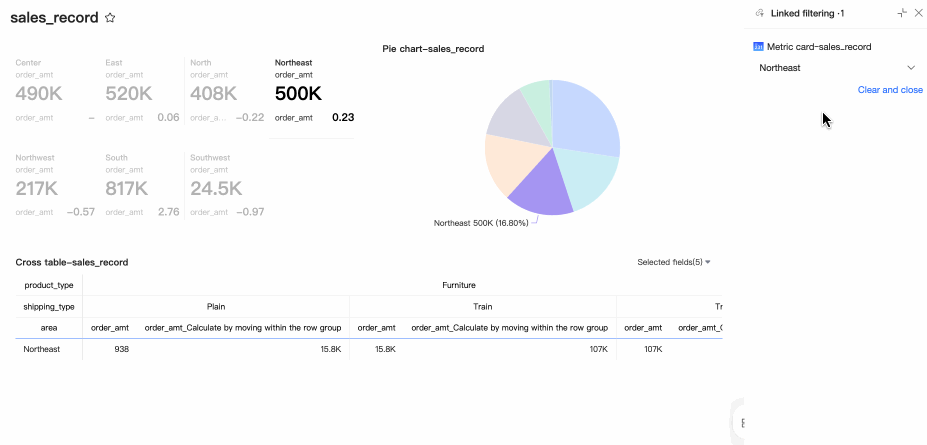Click the 938 table cell
Image resolution: width=927 pixels, height=445 pixels.
click(x=122, y=349)
